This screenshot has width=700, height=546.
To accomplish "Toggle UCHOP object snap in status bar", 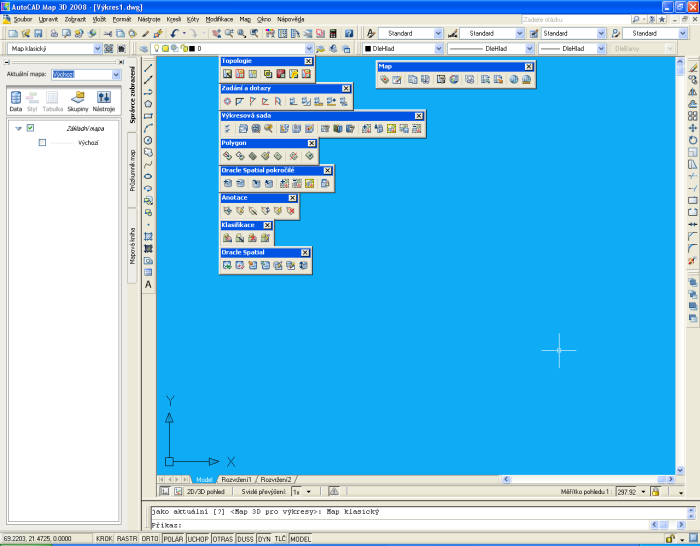I will pyautogui.click(x=198, y=539).
